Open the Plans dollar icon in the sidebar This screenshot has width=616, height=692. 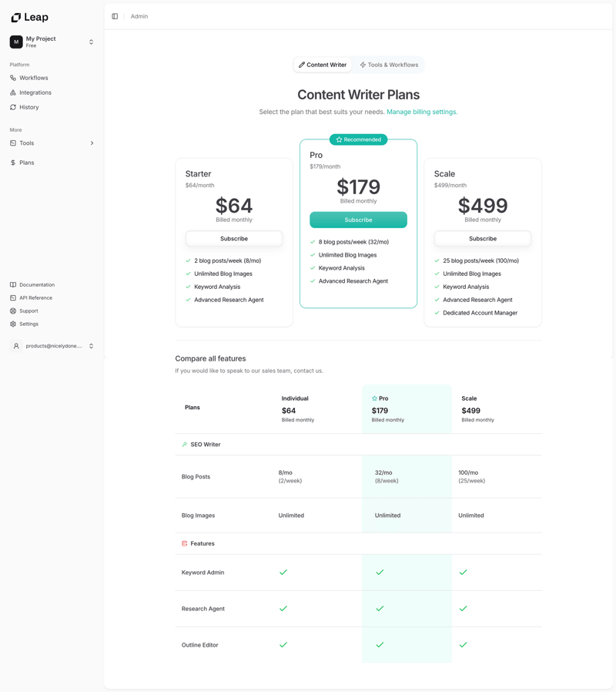(x=12, y=163)
